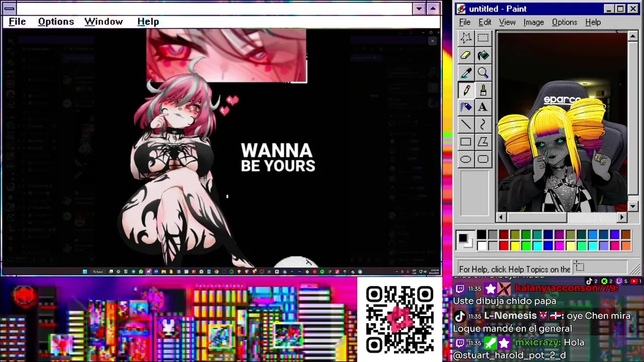Open Options menu in the left window

coord(56,22)
